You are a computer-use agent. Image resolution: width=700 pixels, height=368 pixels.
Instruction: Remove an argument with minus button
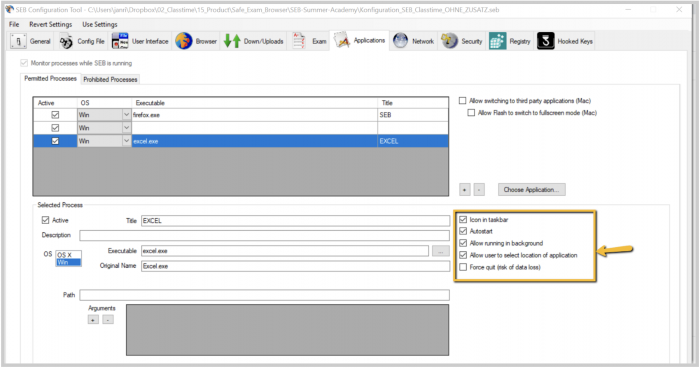pyautogui.click(x=108, y=320)
